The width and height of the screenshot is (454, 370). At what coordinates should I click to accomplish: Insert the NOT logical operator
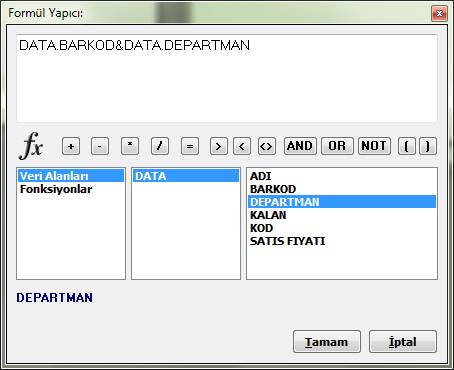[x=374, y=146]
